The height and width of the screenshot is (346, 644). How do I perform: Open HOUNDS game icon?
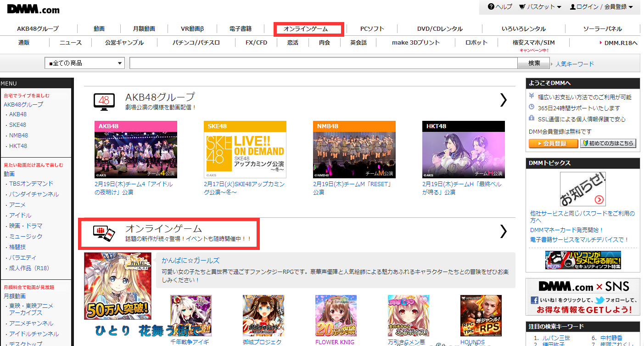point(481,316)
